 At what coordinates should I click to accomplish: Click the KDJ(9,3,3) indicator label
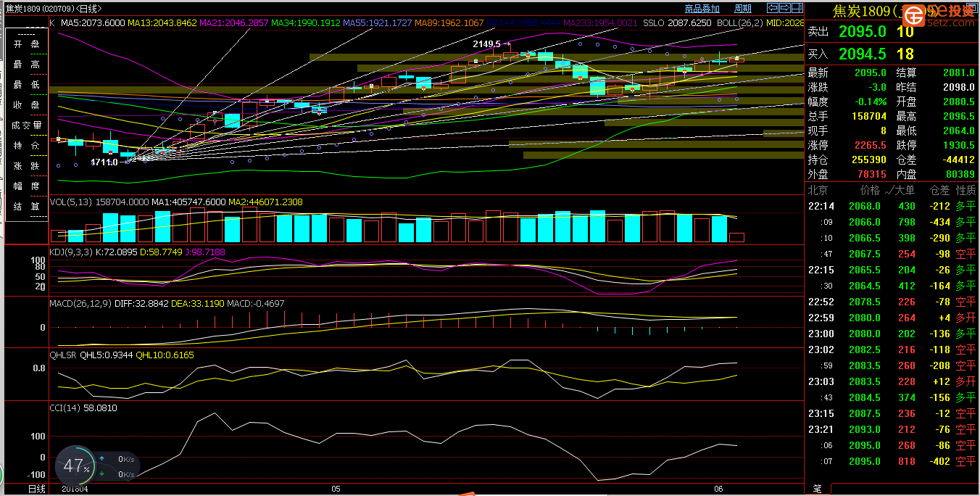point(72,252)
